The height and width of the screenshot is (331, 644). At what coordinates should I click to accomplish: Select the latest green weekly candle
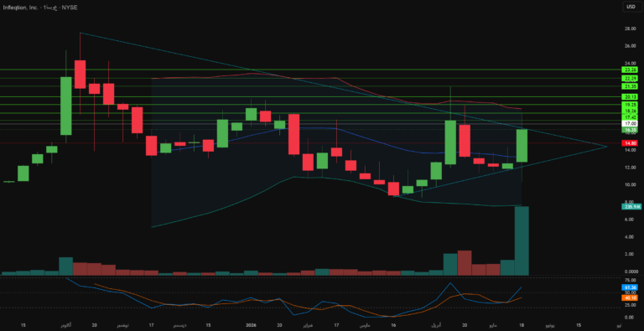point(522,145)
